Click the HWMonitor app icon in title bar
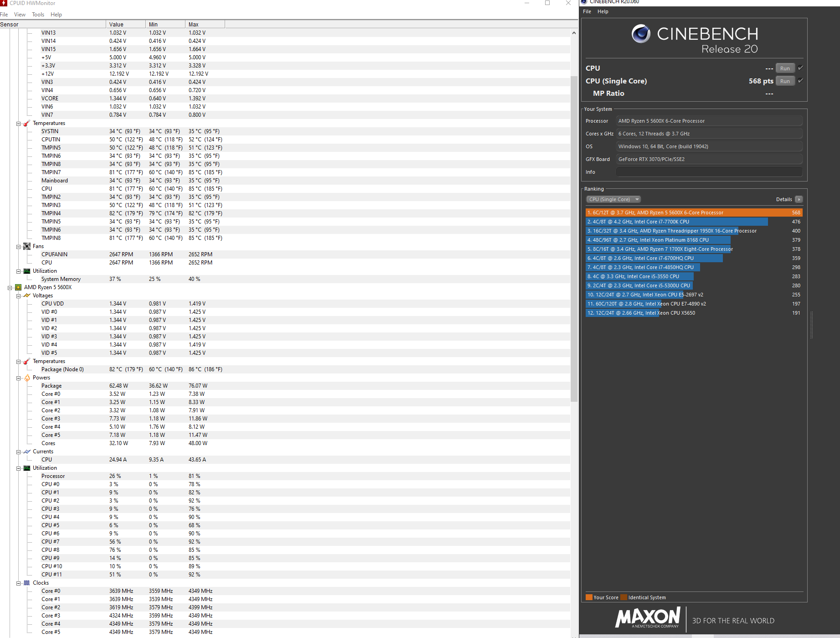The image size is (840, 638). pyautogui.click(x=4, y=3)
